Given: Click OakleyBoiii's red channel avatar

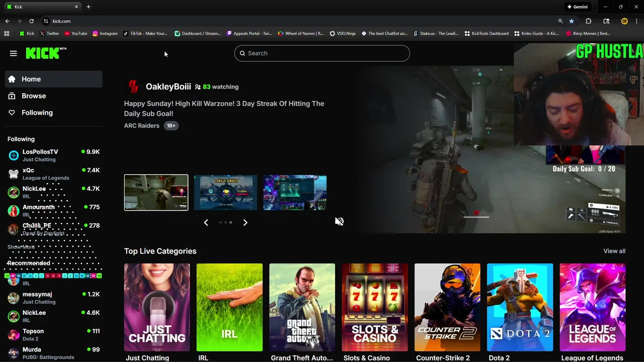Looking at the screenshot, I should pyautogui.click(x=133, y=86).
